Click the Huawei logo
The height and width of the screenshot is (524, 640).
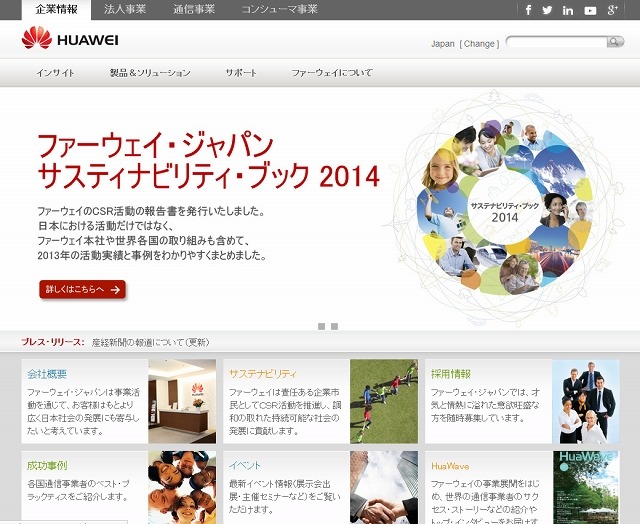point(70,38)
